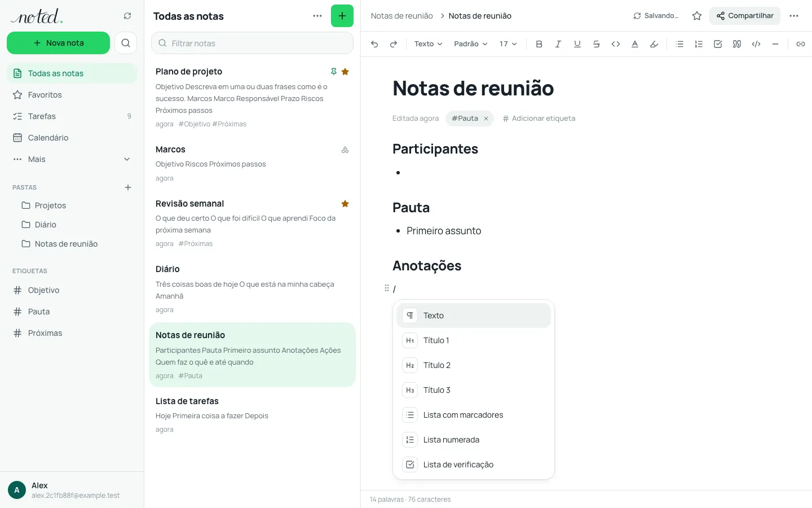The height and width of the screenshot is (508, 812).
Task: Open the Calendário sidebar item
Action: (72, 138)
